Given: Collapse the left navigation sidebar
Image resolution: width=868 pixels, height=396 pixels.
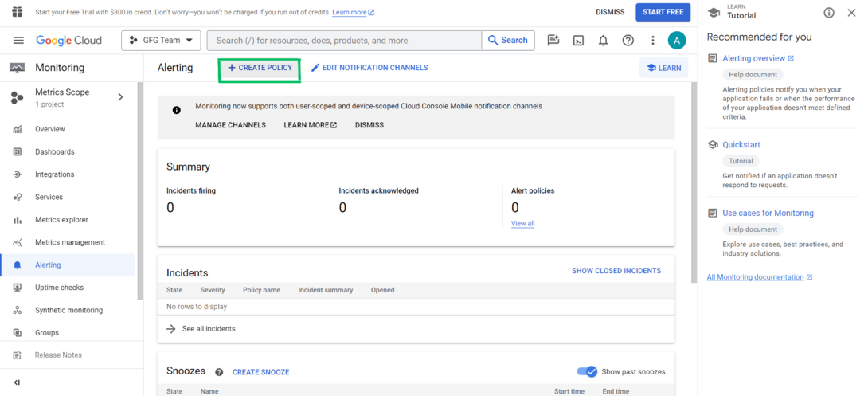Looking at the screenshot, I should click(x=17, y=382).
